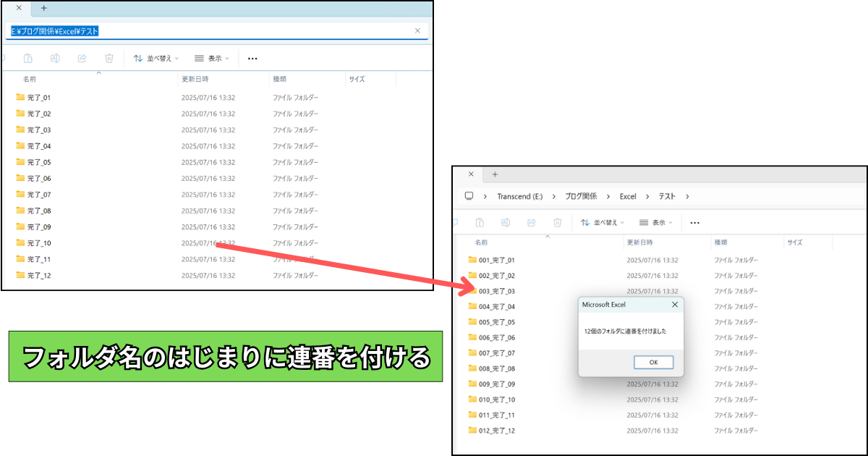Click OK in Microsoft Excel dialog
This screenshot has width=868, height=456.
coord(653,362)
